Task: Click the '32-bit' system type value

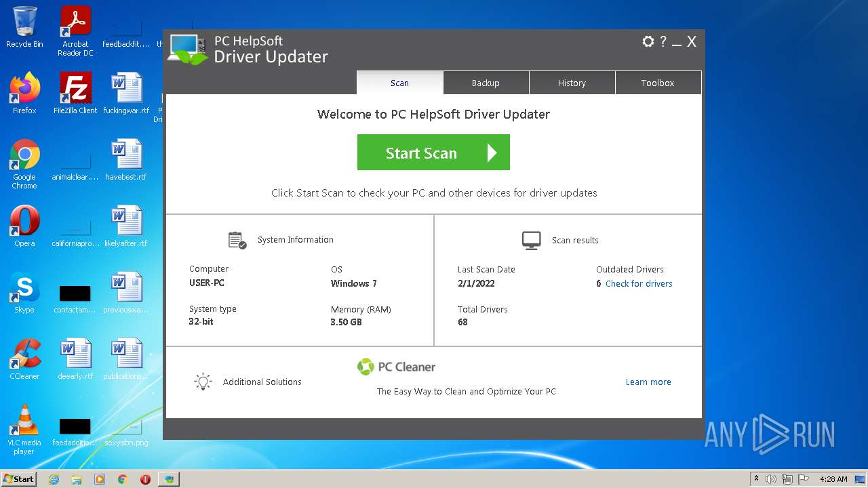Action: tap(201, 321)
